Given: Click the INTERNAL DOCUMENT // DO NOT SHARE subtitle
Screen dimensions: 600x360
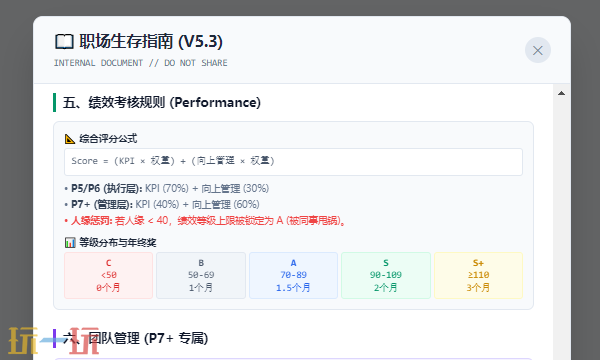Looking at the screenshot, I should (140, 63).
